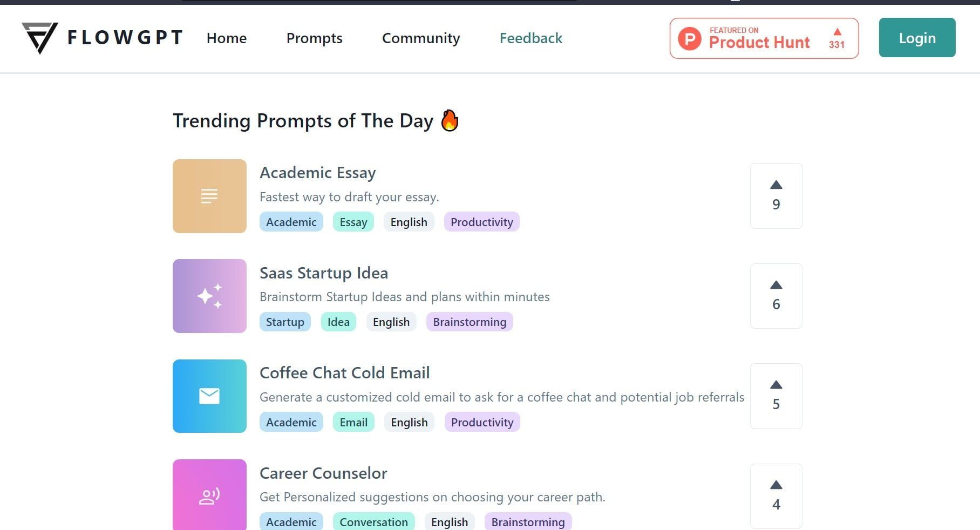
Task: Upvote the Saas Startup Idea prompt
Action: click(x=776, y=296)
